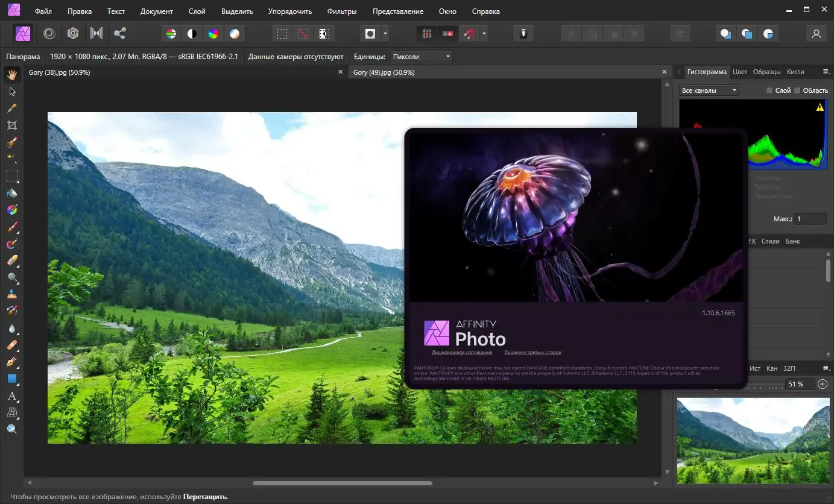
Task: Click the horizontal canvas scrollbar
Action: [343, 483]
